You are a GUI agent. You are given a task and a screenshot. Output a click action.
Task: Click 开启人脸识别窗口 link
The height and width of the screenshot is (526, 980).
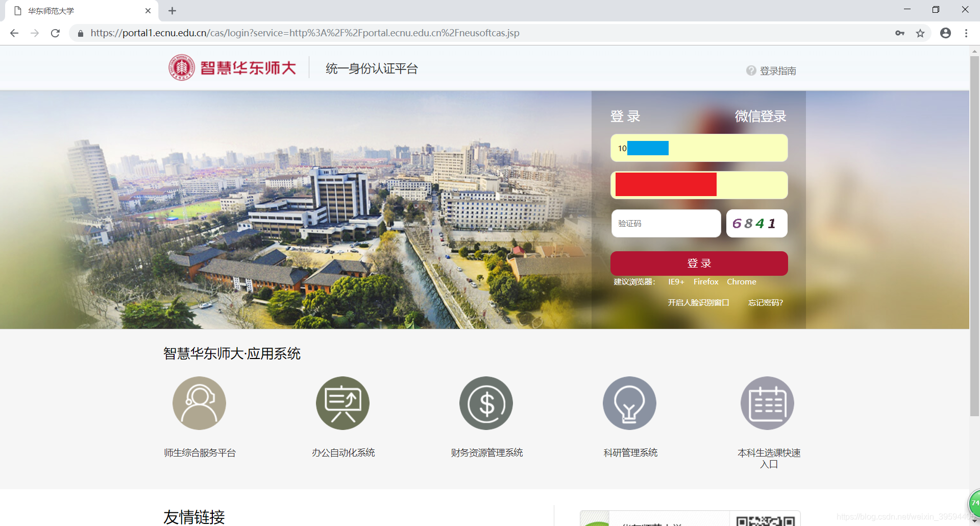(698, 303)
